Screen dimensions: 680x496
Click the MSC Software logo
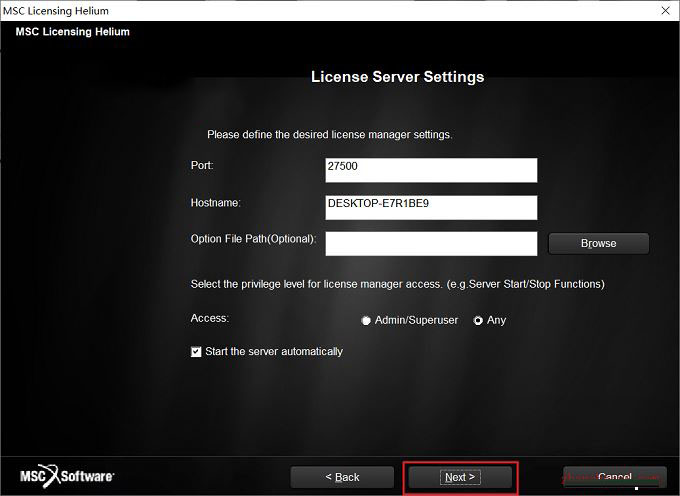[x=67, y=476]
